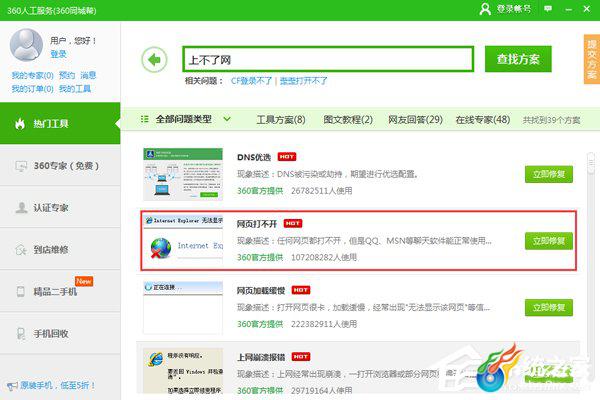Screen dimensions: 600x400
Task: Click the search field containing 上不了网
Action: (x=328, y=59)
